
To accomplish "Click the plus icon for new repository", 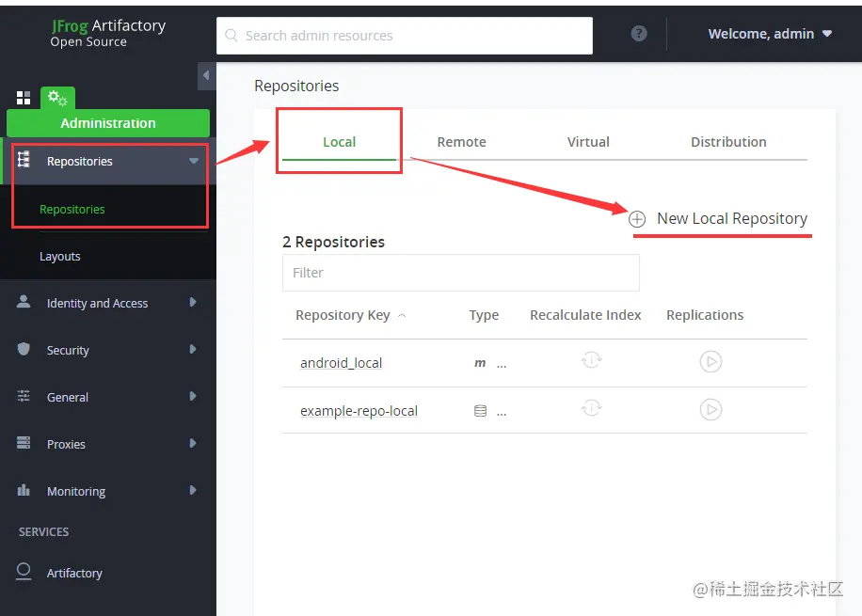I will [636, 219].
